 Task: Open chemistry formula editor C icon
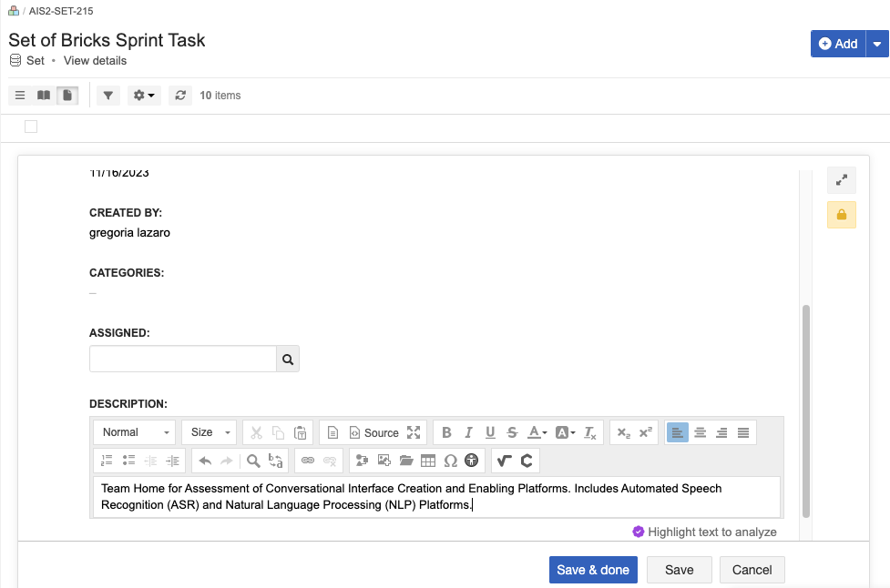pos(527,461)
